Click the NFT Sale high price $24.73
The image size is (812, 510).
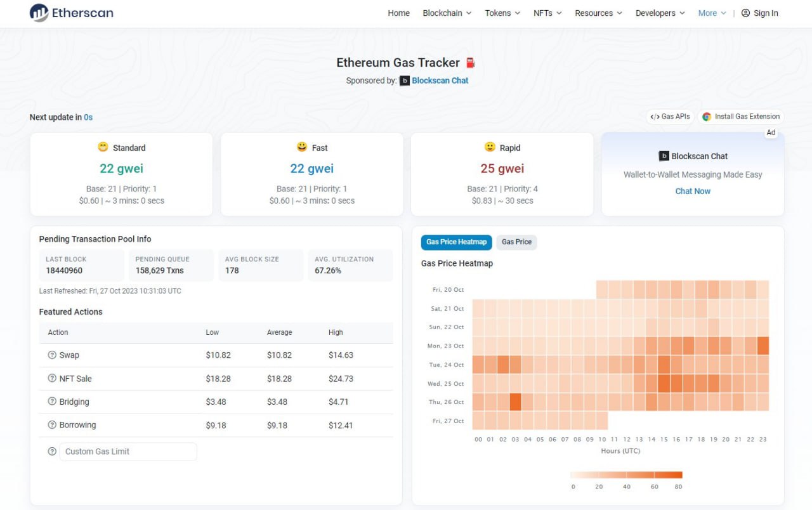click(341, 379)
